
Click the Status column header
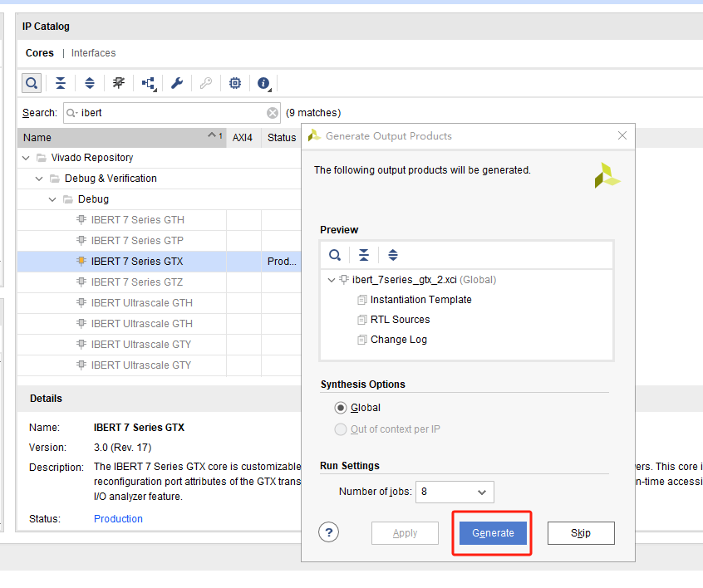coord(282,138)
